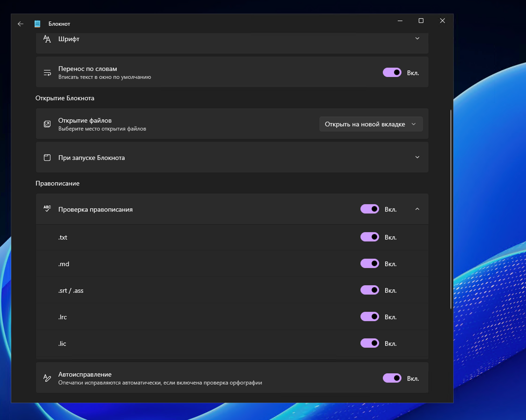Maximize the Блокнот window

click(421, 21)
